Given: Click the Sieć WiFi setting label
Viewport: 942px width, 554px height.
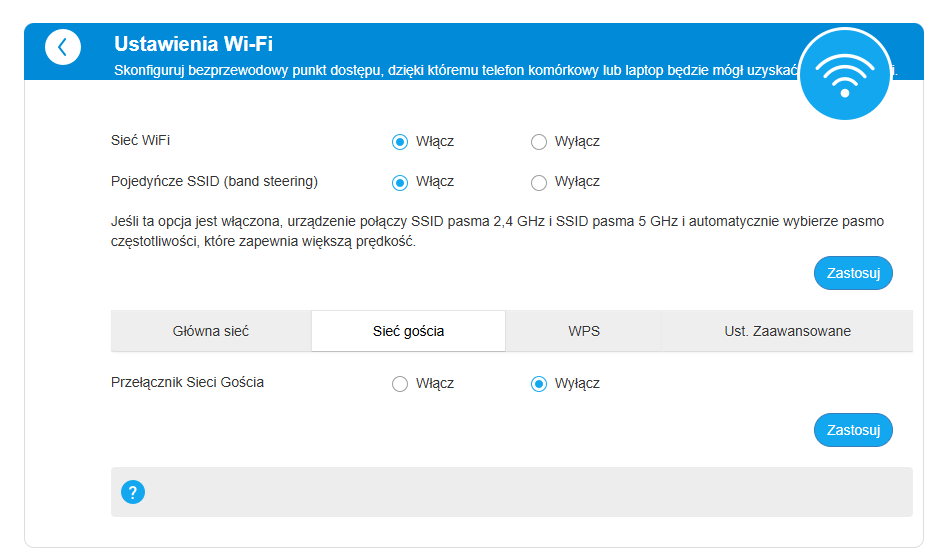Looking at the screenshot, I should (x=140, y=141).
